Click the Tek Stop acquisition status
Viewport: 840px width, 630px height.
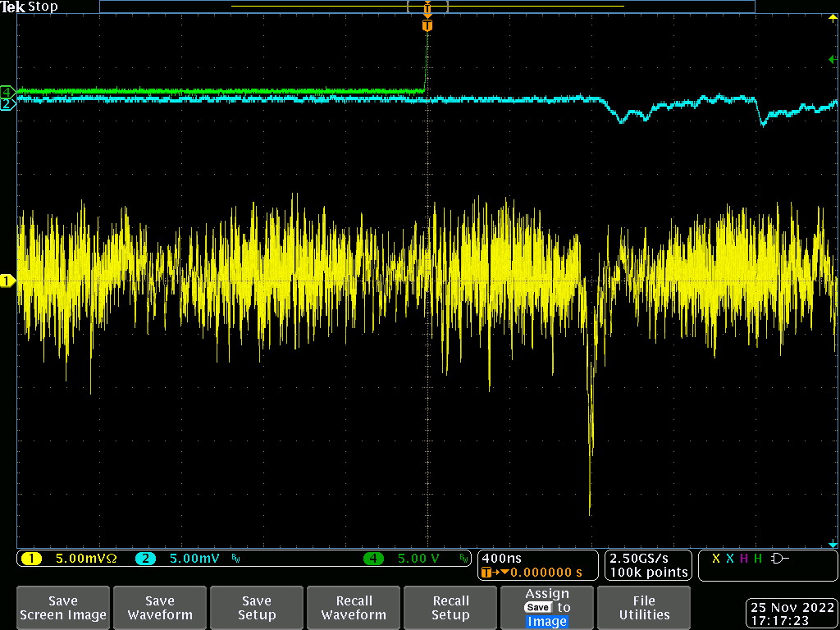30,7
